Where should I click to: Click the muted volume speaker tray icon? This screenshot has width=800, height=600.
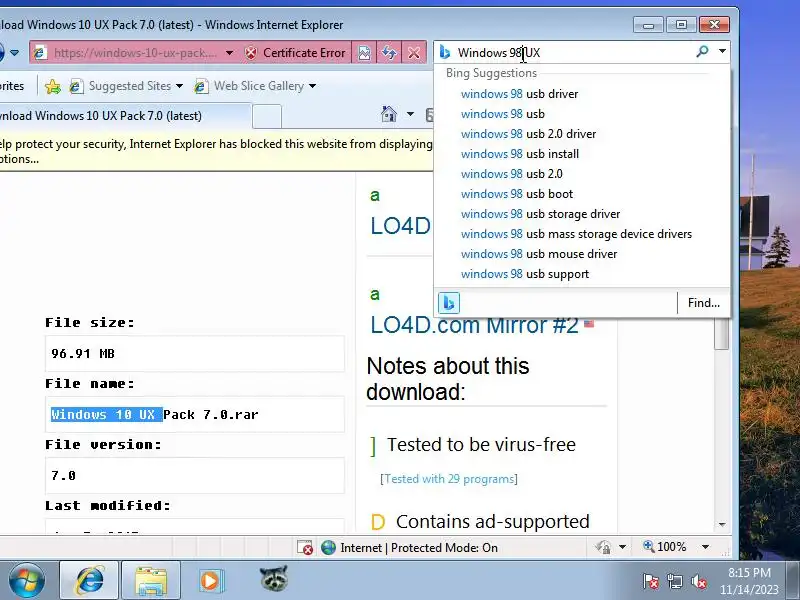698,581
